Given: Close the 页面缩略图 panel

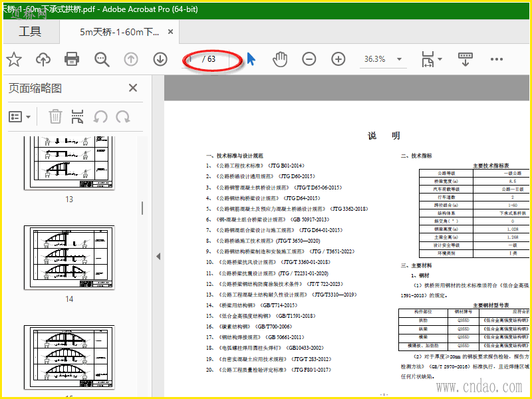Looking at the screenshot, I should tap(133, 88).
